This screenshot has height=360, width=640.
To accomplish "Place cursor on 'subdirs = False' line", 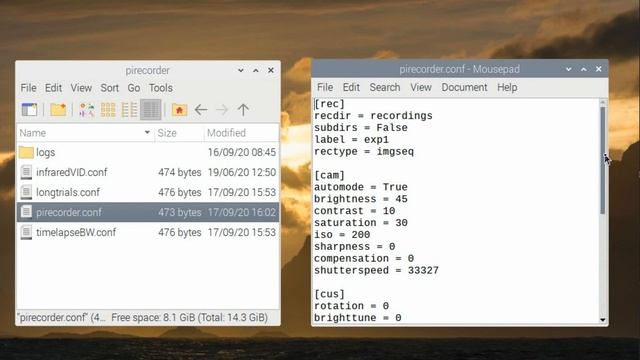I will pyautogui.click(x=360, y=128).
